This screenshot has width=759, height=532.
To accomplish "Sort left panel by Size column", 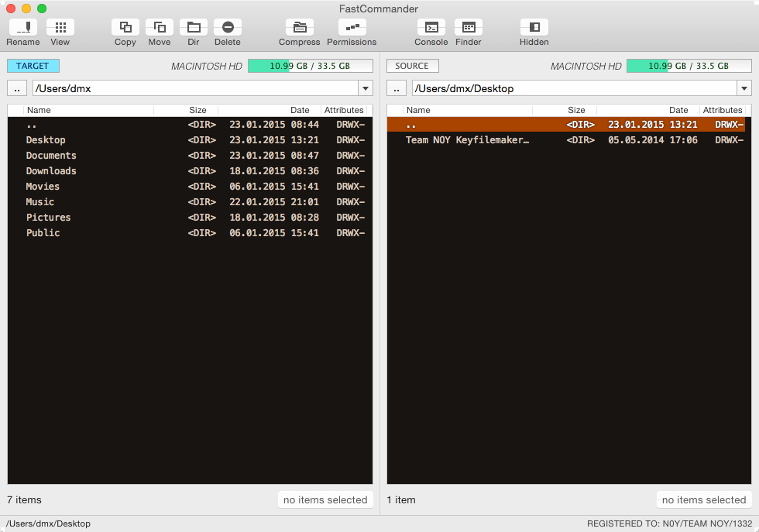I will click(186, 111).
